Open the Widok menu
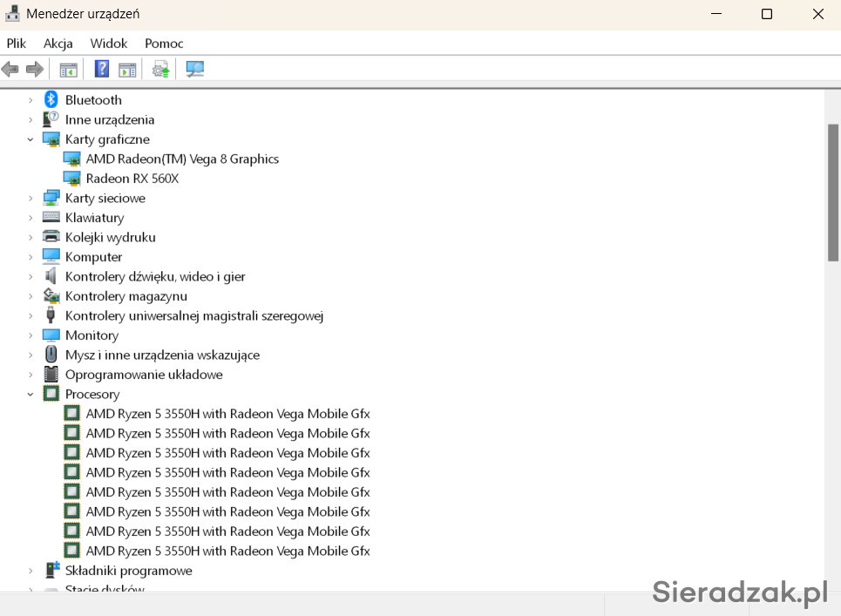This screenshot has height=616, width=841. pos(109,44)
